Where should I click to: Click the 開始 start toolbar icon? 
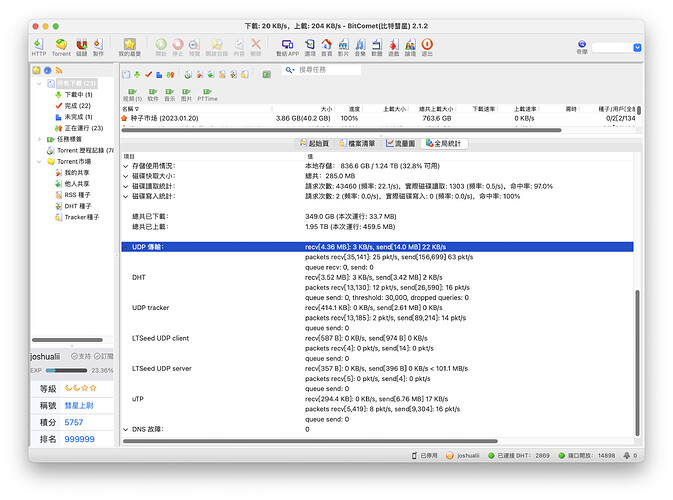point(161,47)
